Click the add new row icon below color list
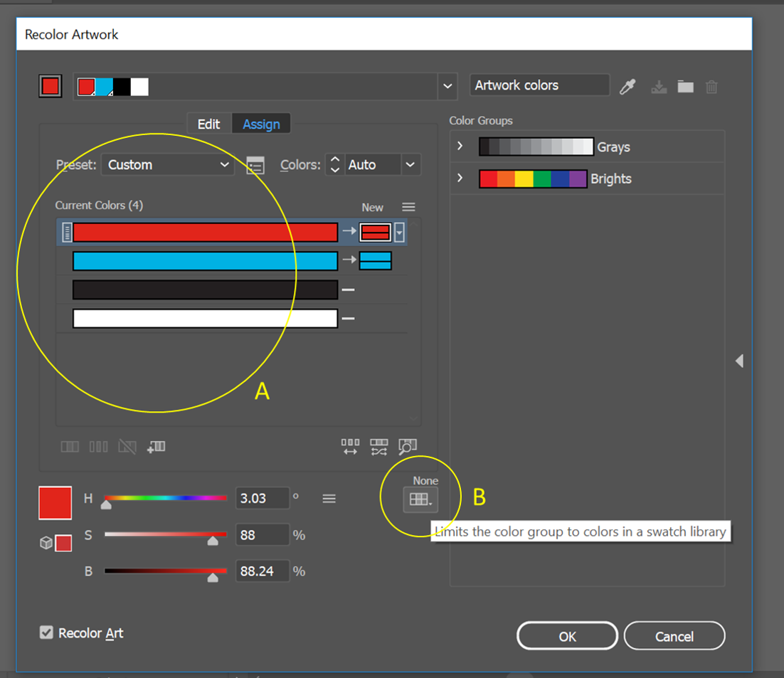Screen dimensions: 784x678 tap(156, 447)
